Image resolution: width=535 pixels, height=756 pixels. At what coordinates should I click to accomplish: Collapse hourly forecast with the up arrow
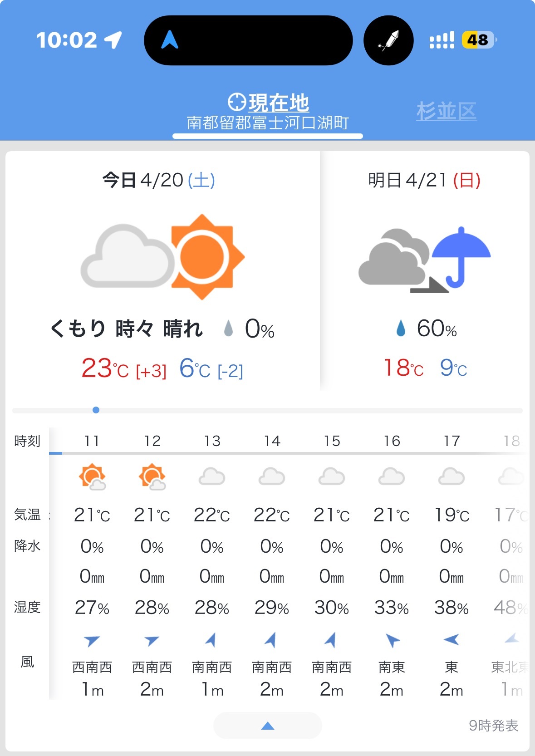pos(268,726)
